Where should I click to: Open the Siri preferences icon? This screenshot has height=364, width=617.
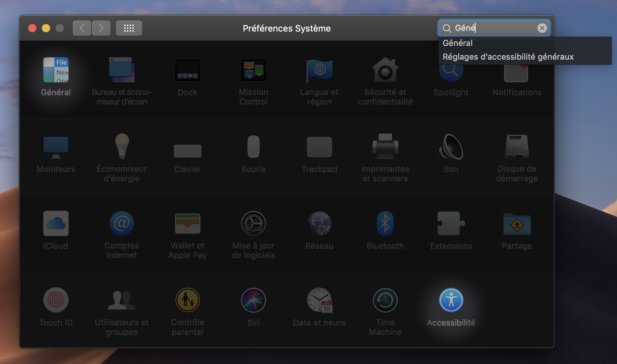point(253,301)
